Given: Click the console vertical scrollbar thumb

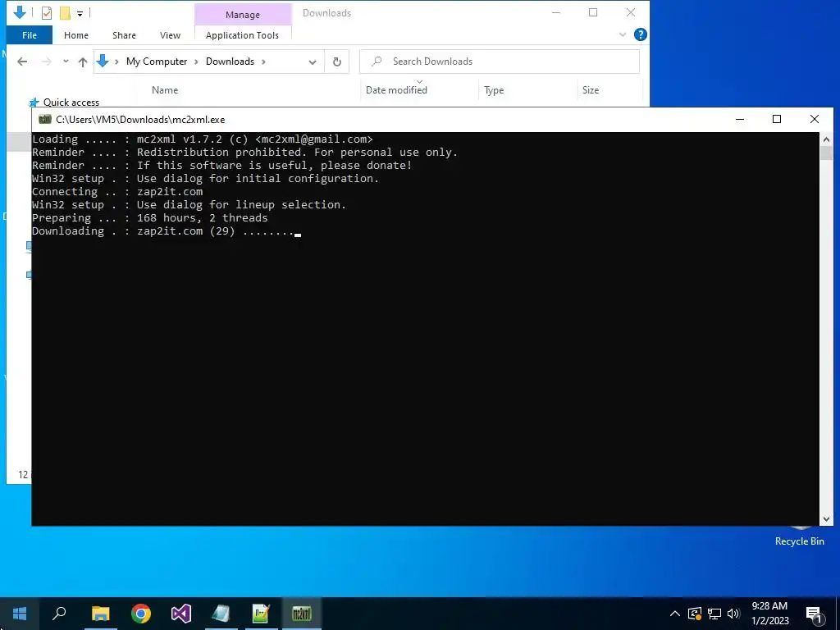Looking at the screenshot, I should coord(826,153).
